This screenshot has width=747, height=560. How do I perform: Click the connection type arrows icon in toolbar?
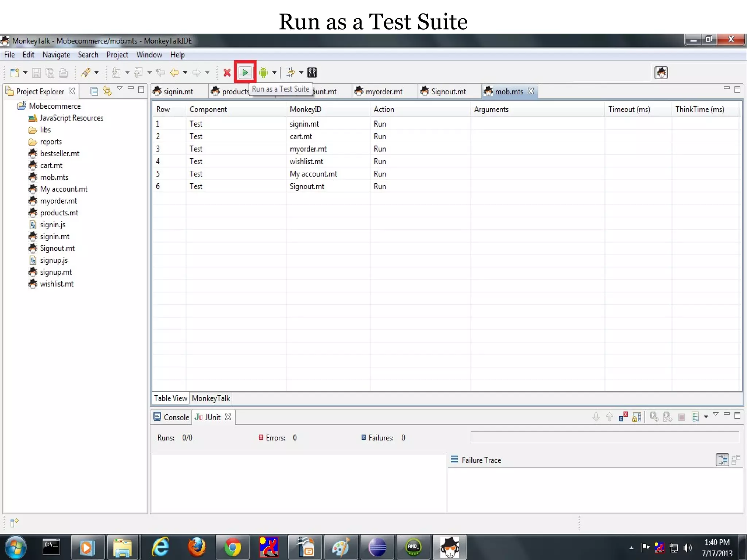290,73
